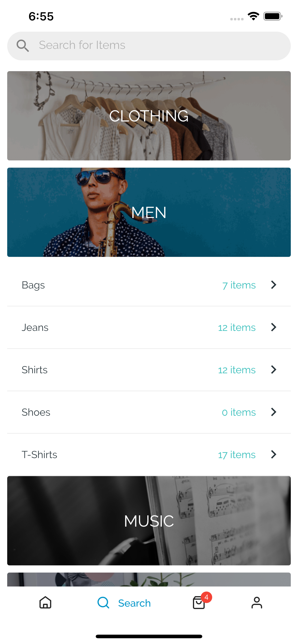This screenshot has height=644, width=298.
Task: Open the Home tab icon
Action: [45, 603]
